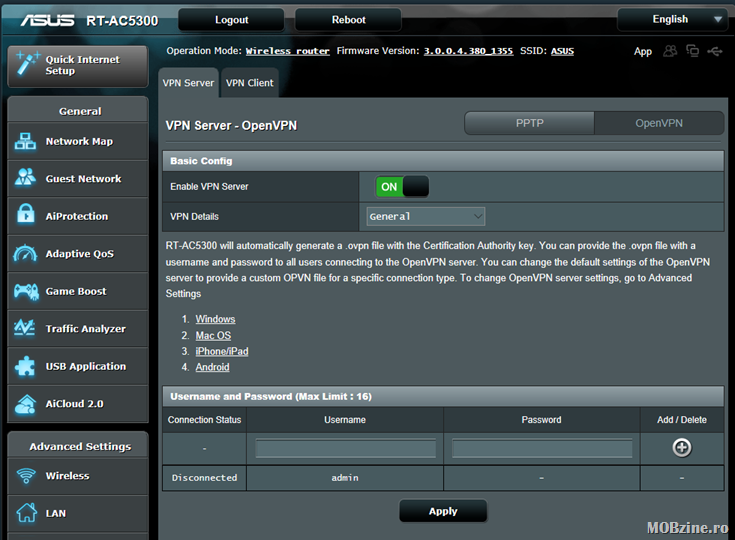The image size is (735, 540).
Task: Open the Android setup guide link
Action: point(212,367)
